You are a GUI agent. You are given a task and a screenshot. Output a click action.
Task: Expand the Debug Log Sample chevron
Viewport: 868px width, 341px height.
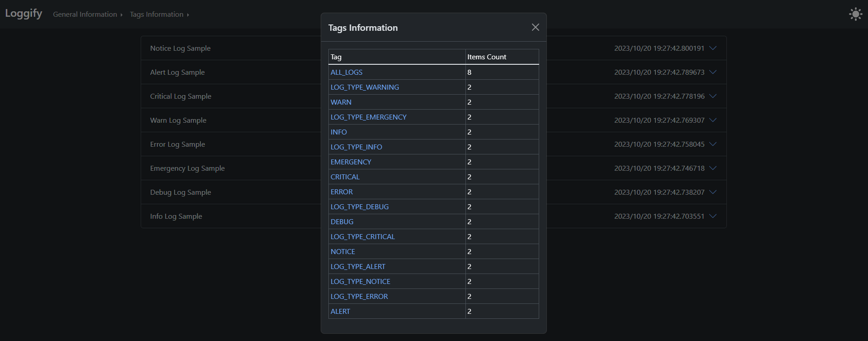pyautogui.click(x=713, y=192)
